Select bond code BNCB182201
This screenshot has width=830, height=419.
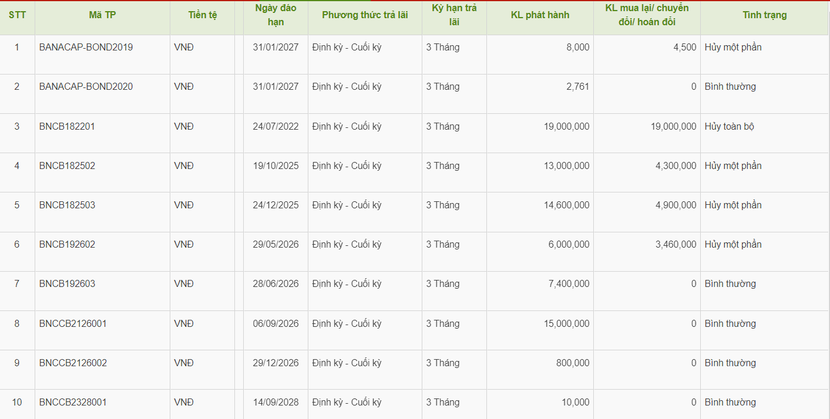pos(67,126)
